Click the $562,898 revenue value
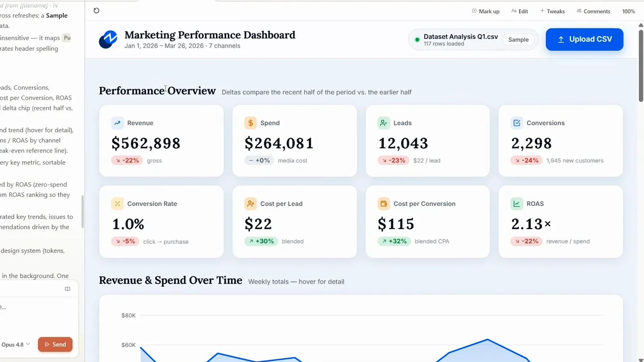Viewport: 644px width, 362px height. (x=146, y=143)
